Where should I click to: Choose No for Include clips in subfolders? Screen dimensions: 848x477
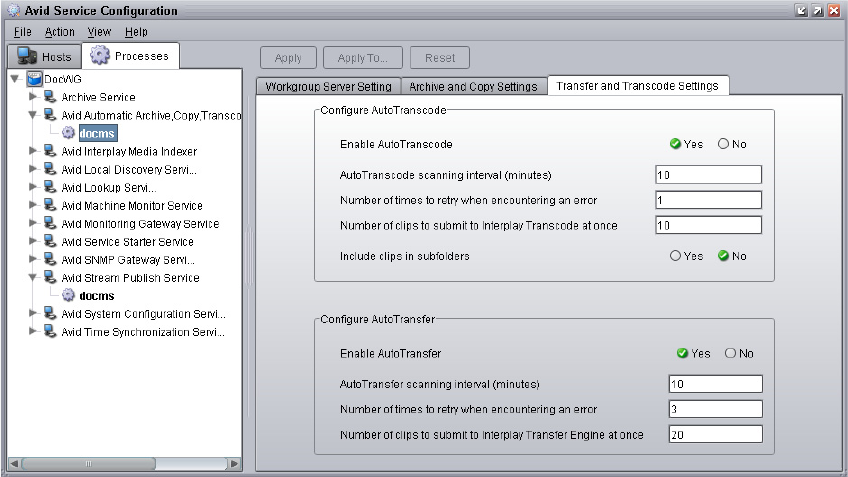723,256
